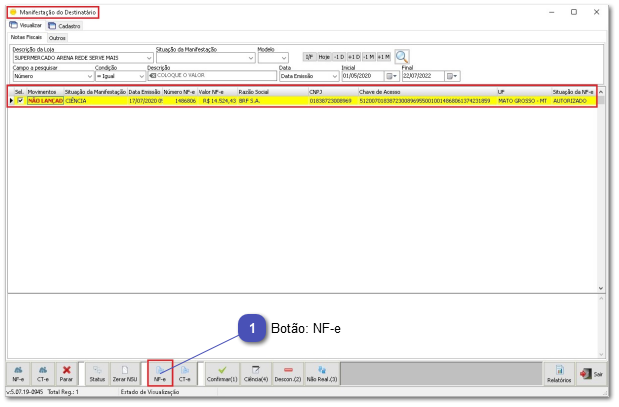Click the I/F date shortcut button
The width and height of the screenshot is (619, 407).
309,57
